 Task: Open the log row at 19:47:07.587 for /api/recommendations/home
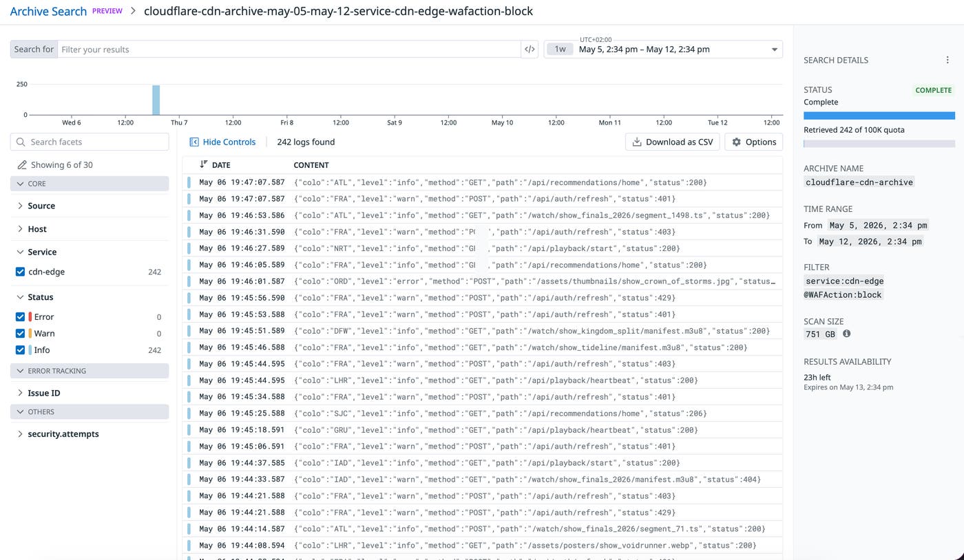[x=482, y=182]
